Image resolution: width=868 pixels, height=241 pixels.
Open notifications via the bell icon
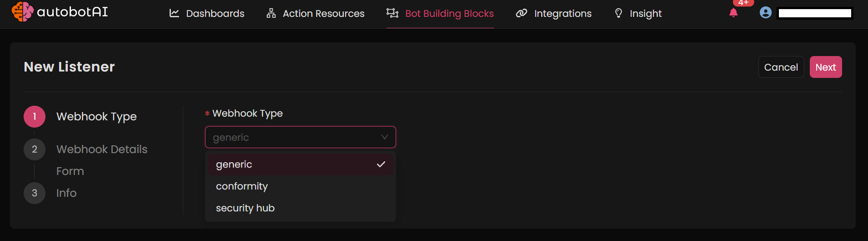(x=733, y=13)
